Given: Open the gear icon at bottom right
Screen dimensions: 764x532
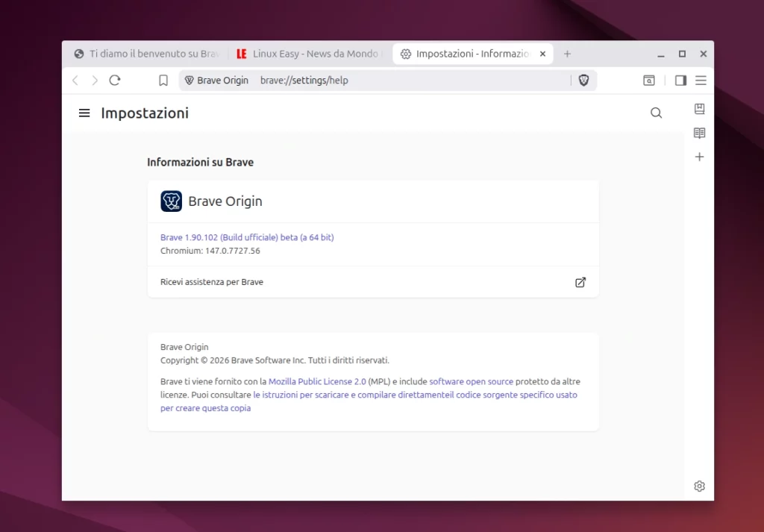Looking at the screenshot, I should coord(699,486).
